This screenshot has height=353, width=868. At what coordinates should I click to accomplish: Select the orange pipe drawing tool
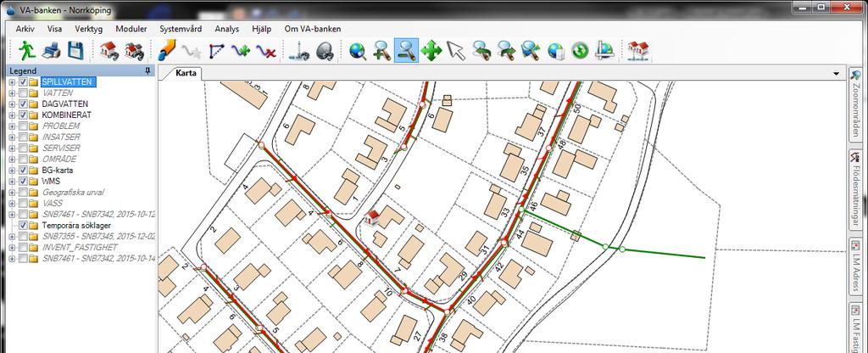[x=167, y=51]
